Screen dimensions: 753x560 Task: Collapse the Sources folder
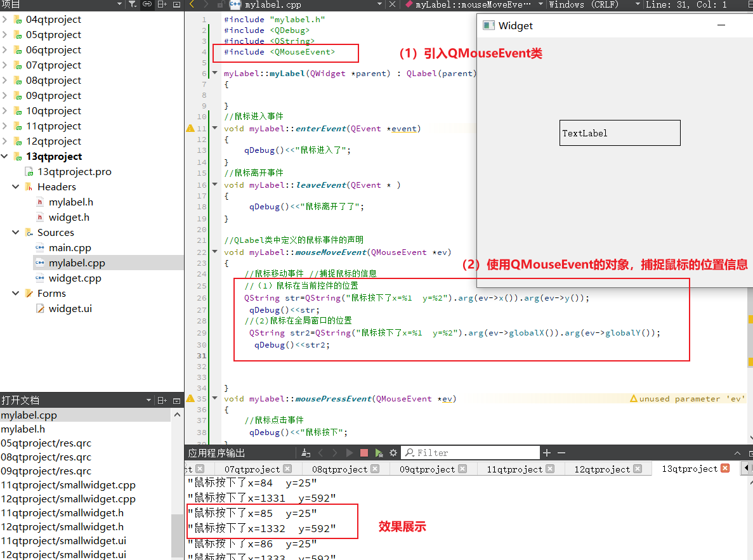[16, 232]
